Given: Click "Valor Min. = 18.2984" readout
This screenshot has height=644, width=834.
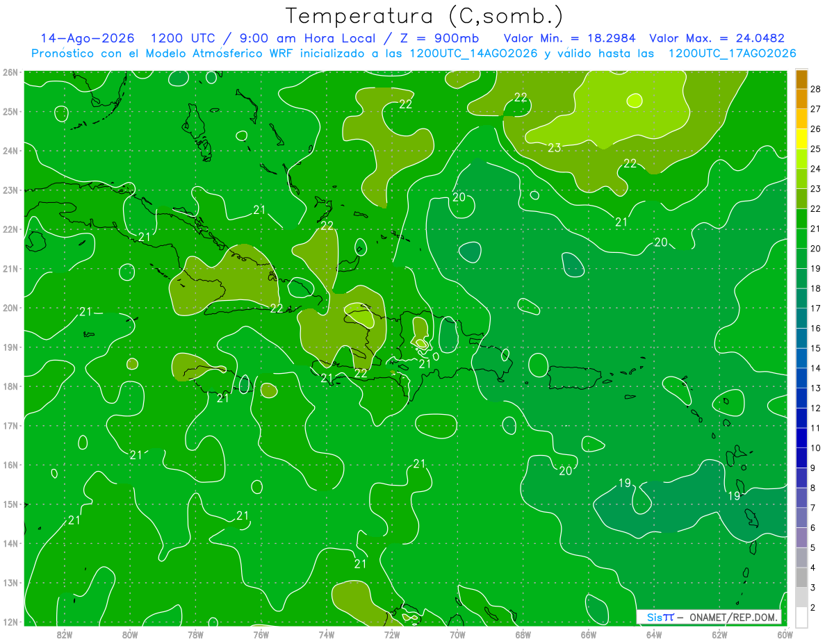Looking at the screenshot, I should coord(571,38).
